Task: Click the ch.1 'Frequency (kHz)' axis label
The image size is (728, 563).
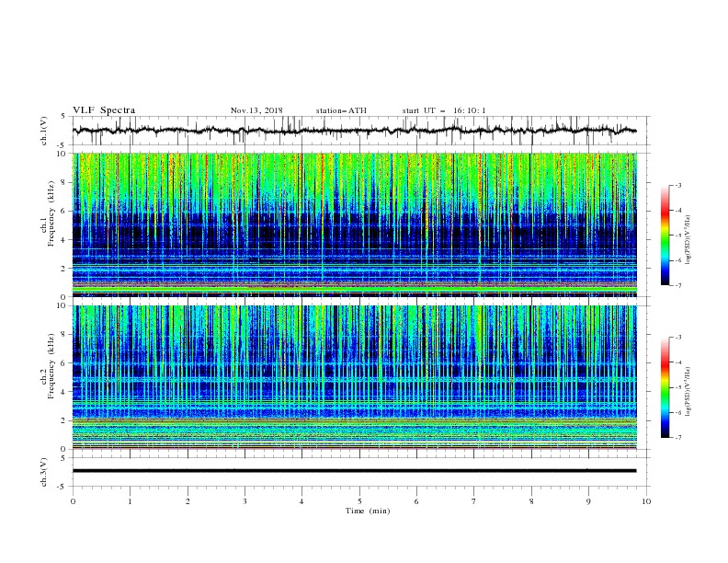Action: click(x=51, y=213)
